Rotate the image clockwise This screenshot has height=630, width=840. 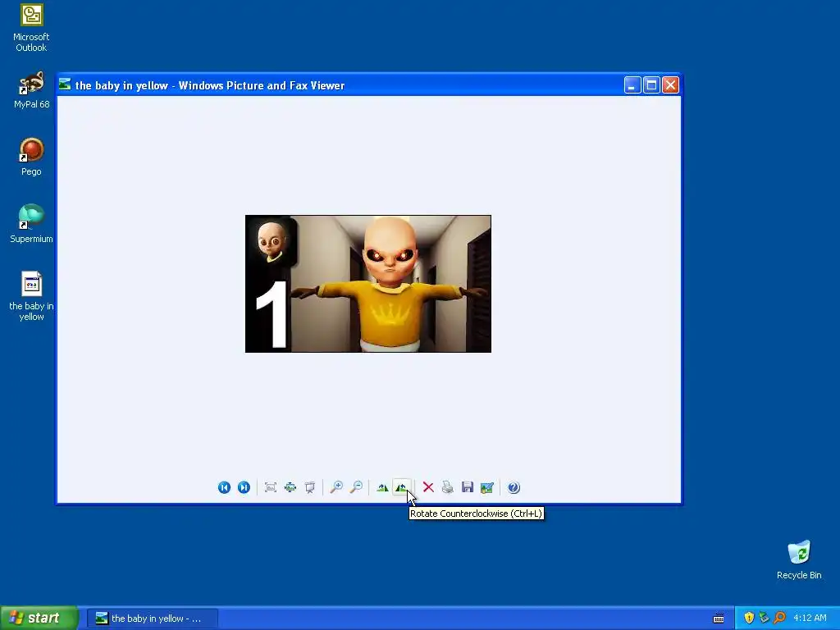tap(382, 487)
